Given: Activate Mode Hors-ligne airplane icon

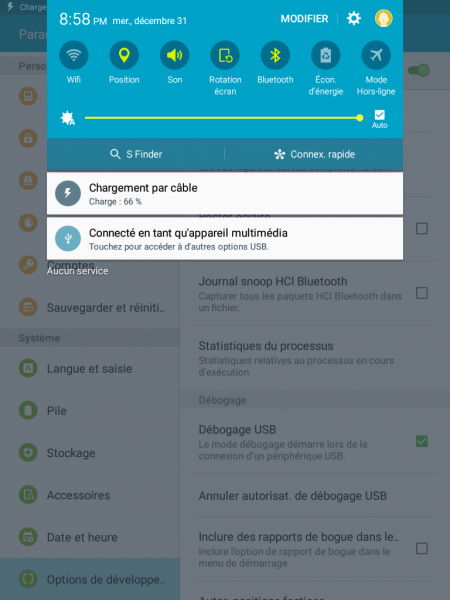Looking at the screenshot, I should click(x=376, y=55).
